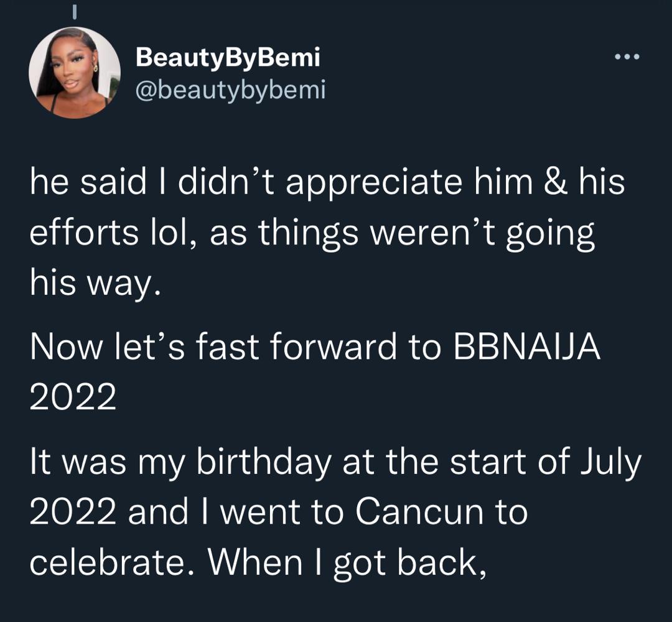672x622 pixels.
Task: Click the word "BBNAIJA" in the tweet
Action: pyautogui.click(x=526, y=348)
